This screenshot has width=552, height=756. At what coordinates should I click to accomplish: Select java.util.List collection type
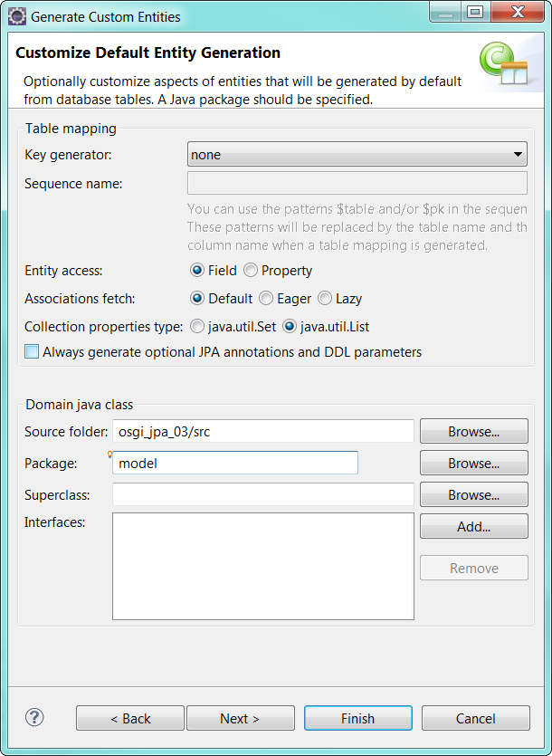pyautogui.click(x=290, y=326)
